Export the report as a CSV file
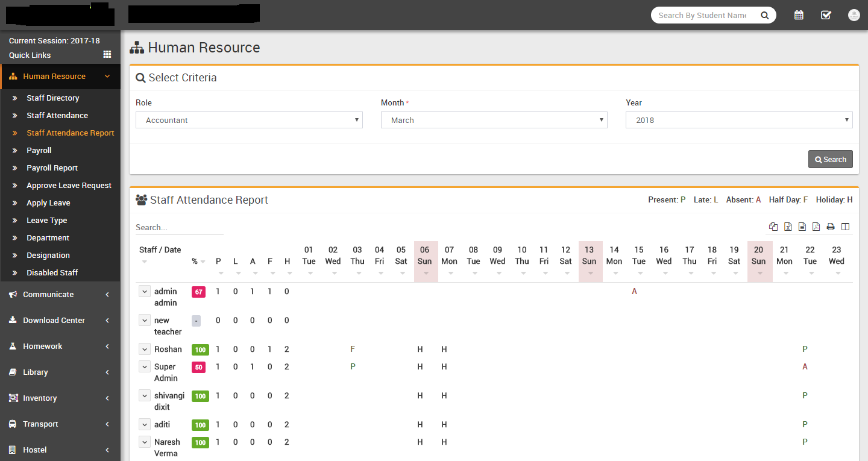868x461 pixels. (802, 227)
